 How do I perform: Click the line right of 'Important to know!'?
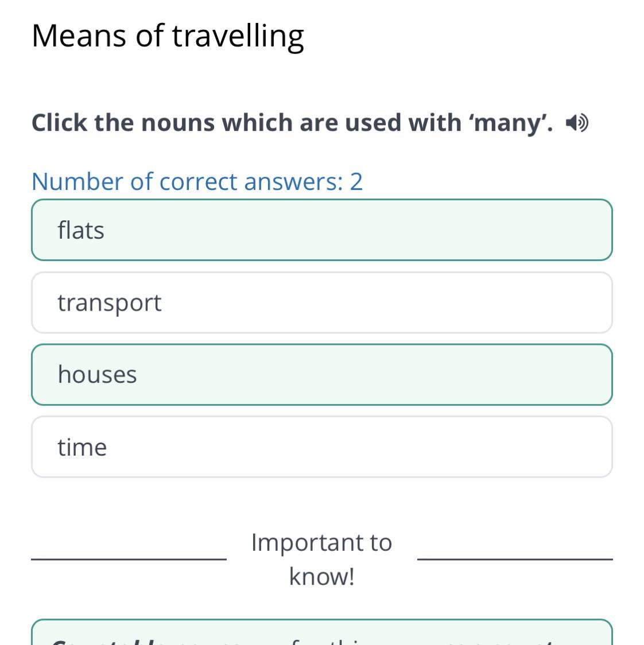515,559
